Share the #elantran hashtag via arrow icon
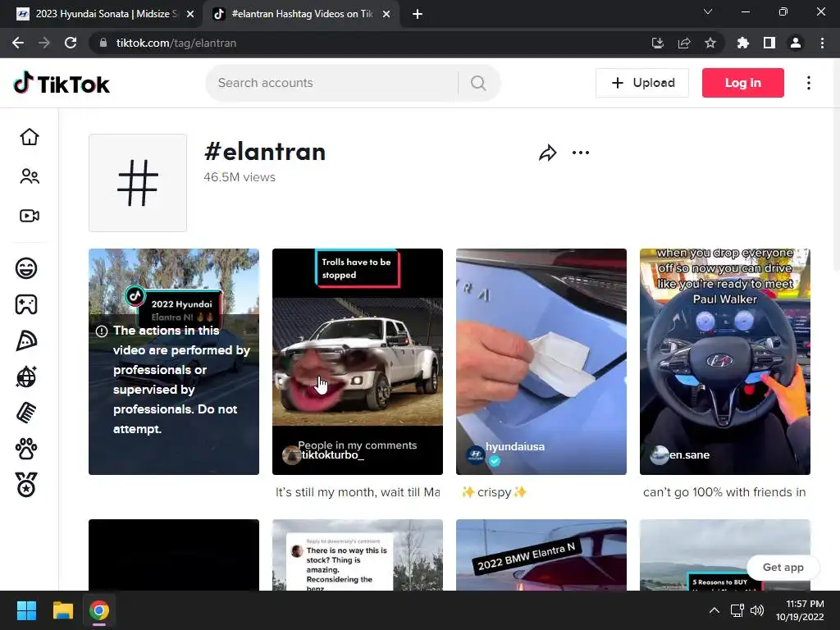840x630 pixels. pyautogui.click(x=547, y=153)
